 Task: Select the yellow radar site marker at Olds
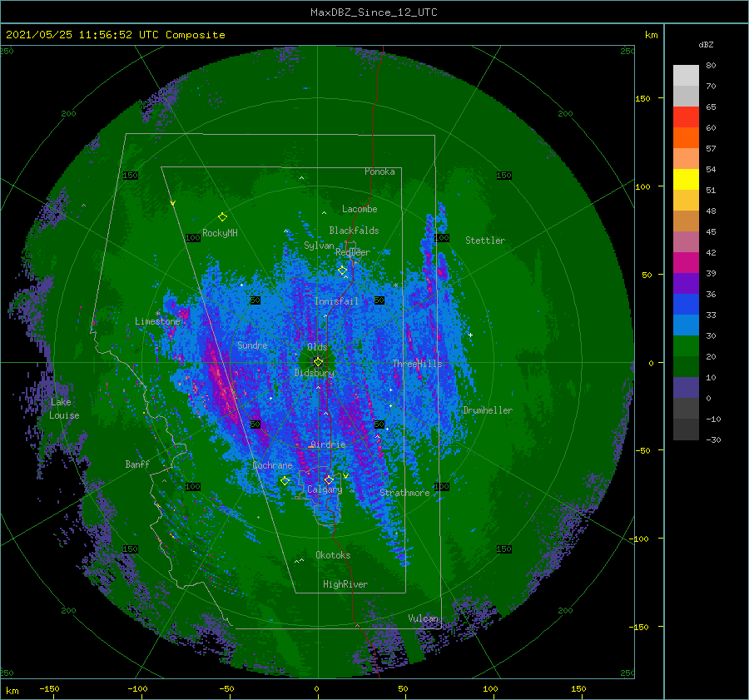pos(318,362)
